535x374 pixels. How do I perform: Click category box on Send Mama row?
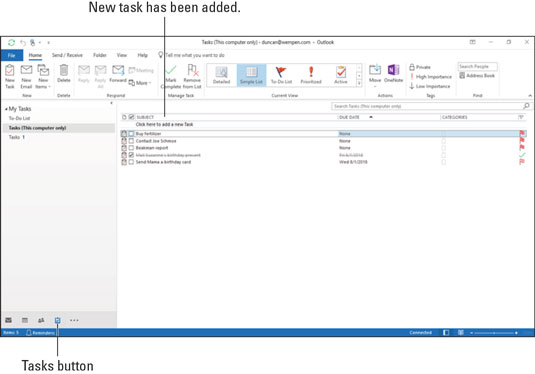(443, 162)
